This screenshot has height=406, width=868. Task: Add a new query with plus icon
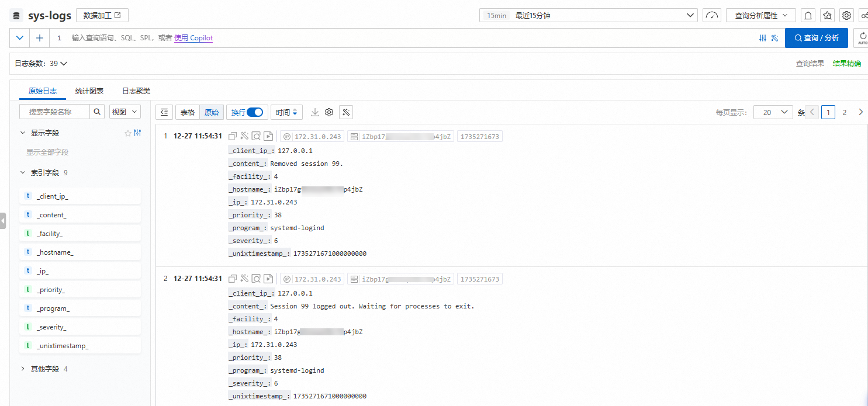pos(39,38)
